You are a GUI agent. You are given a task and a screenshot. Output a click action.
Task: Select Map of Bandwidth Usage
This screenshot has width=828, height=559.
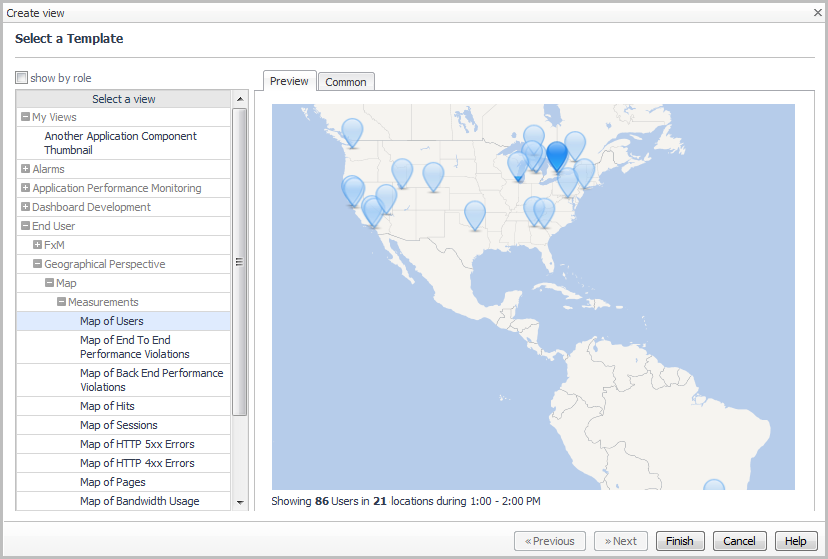pos(124,501)
